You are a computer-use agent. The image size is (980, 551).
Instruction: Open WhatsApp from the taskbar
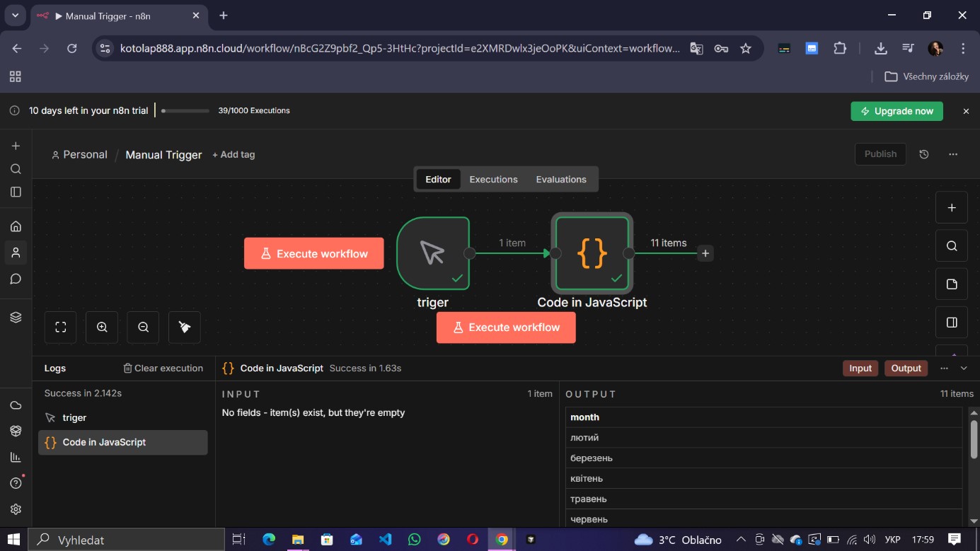click(415, 540)
